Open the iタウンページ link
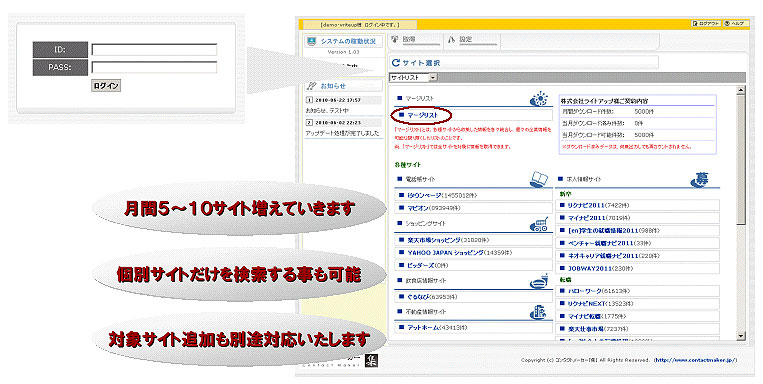 pyautogui.click(x=424, y=195)
